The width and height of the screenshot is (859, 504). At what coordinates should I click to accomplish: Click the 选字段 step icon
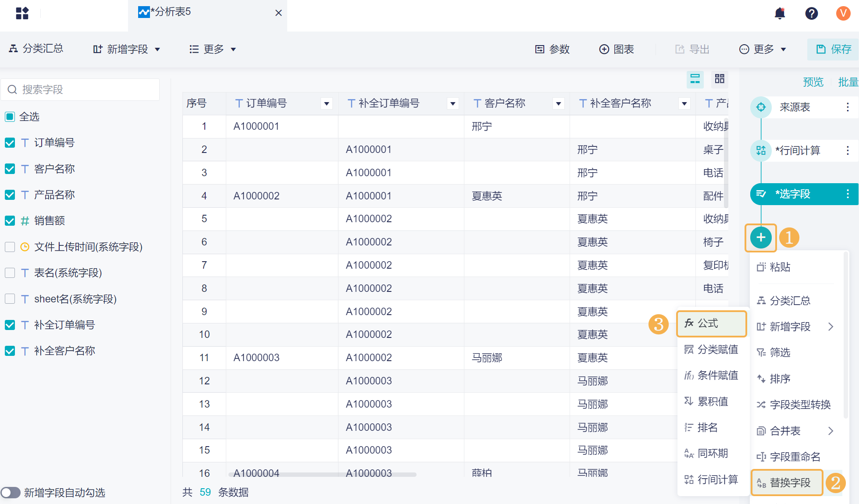761,194
